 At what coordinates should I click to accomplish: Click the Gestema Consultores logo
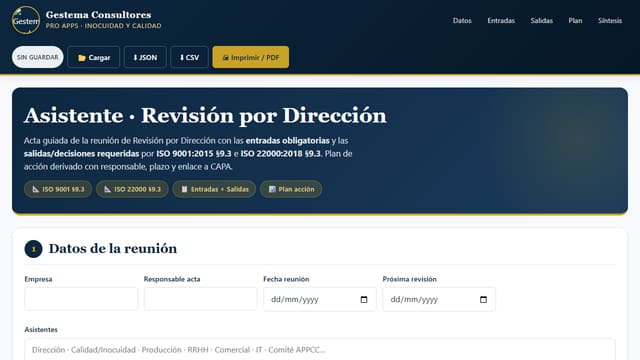click(26, 20)
